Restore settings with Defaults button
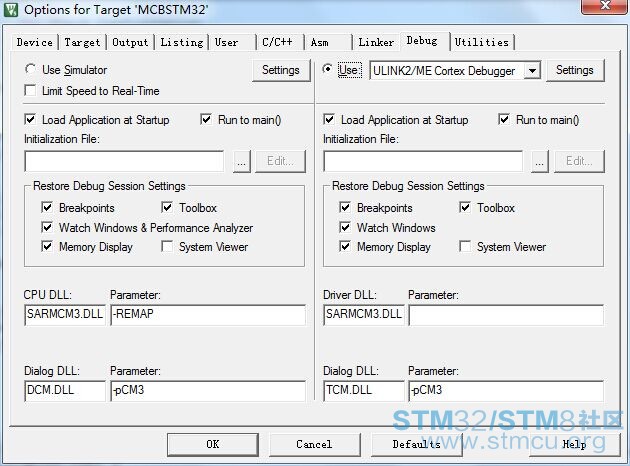The image size is (630, 466). (417, 444)
